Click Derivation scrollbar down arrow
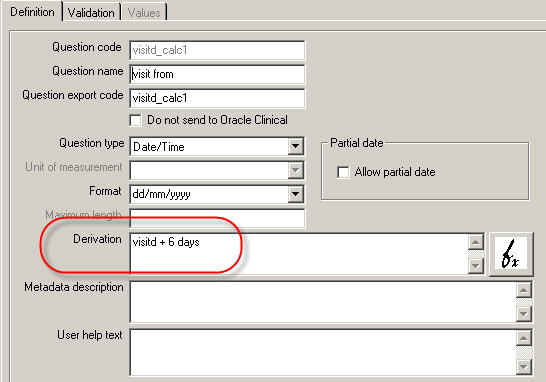Viewport: 546px width, 382px height. click(476, 266)
